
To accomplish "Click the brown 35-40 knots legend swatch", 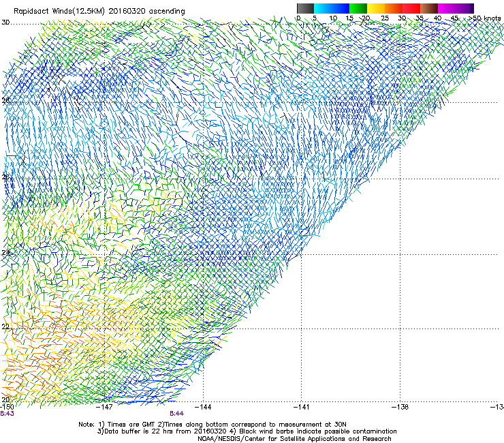I will (429, 8).
